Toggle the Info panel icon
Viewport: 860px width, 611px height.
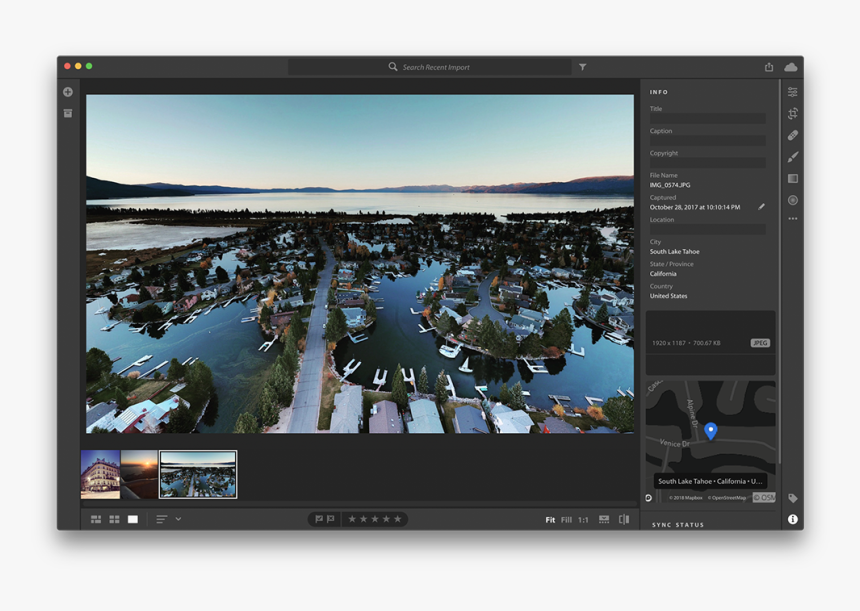[793, 519]
